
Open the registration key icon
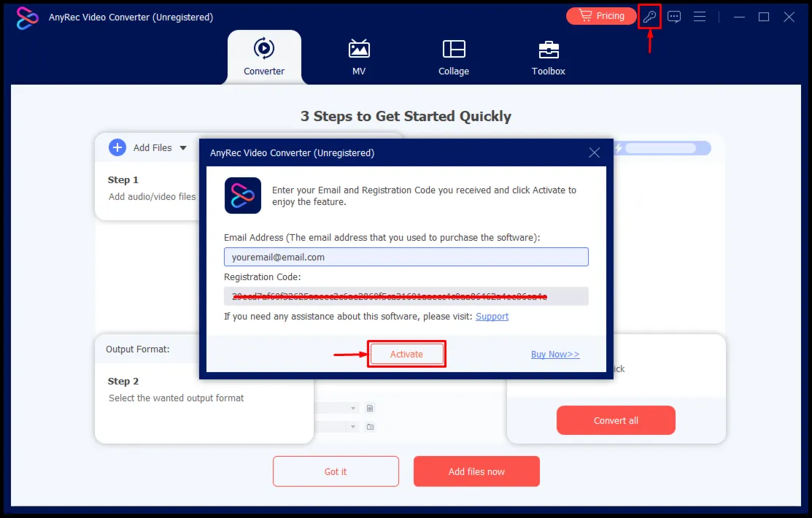tap(649, 17)
